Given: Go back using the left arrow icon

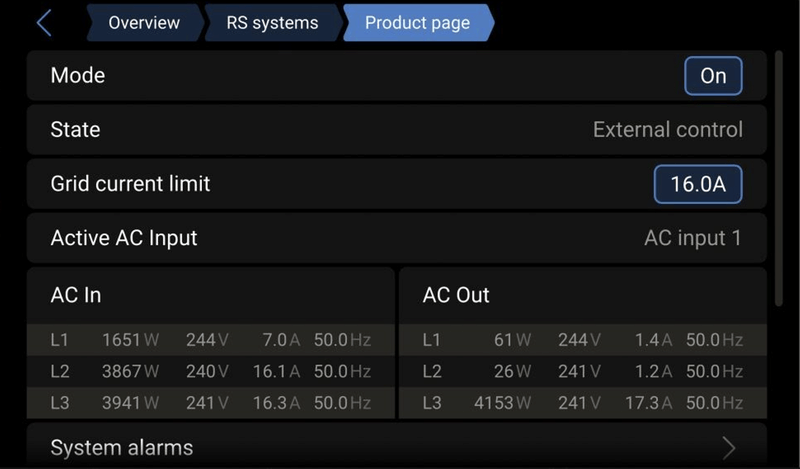Looking at the screenshot, I should click(43, 23).
